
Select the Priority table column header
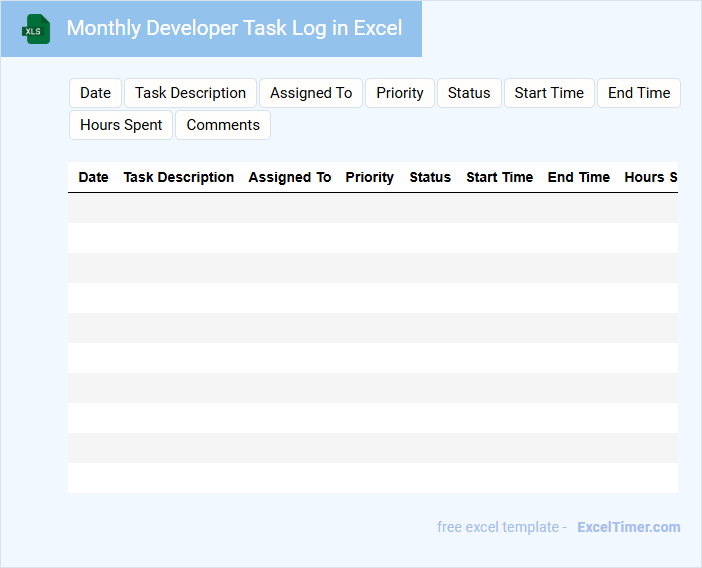tap(370, 177)
